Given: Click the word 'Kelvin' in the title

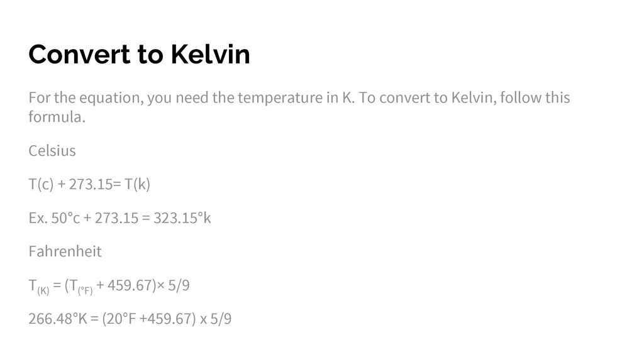Looking at the screenshot, I should click(x=210, y=54).
